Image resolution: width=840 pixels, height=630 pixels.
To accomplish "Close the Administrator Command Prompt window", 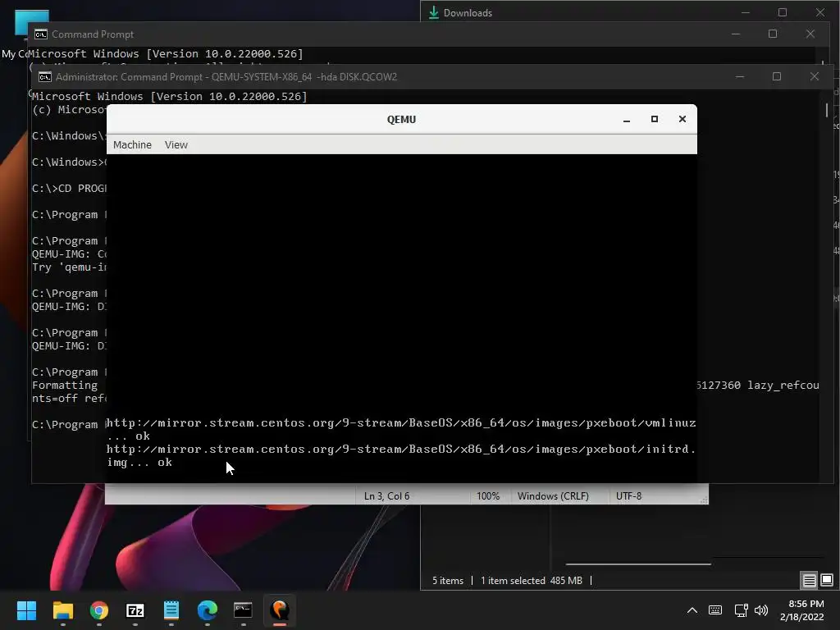I will [815, 76].
